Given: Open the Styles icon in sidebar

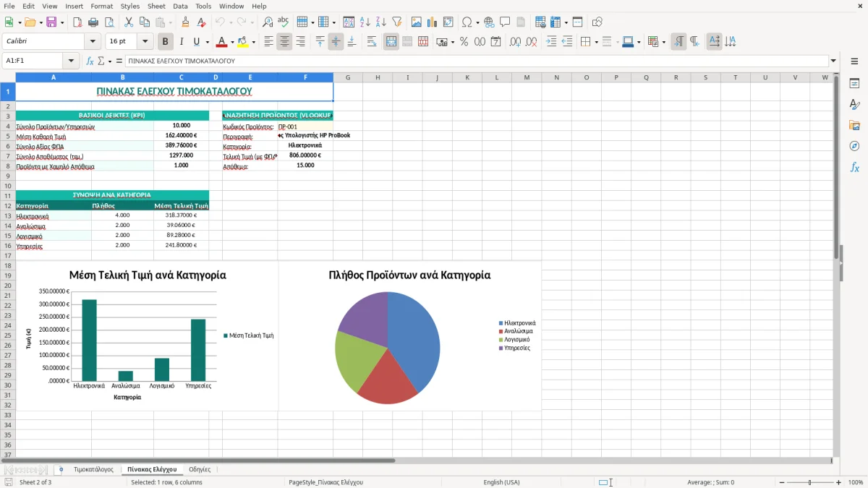Looking at the screenshot, I should 854,104.
